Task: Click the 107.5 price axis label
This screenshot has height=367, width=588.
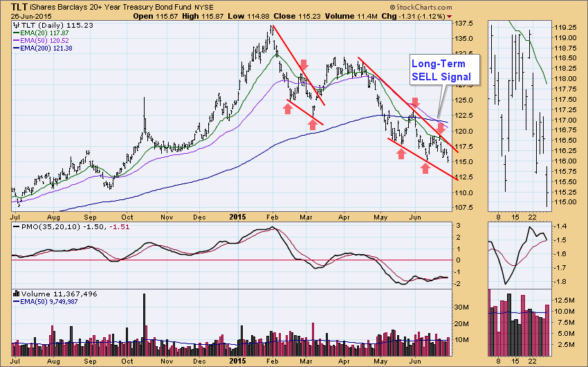Action: [x=464, y=208]
